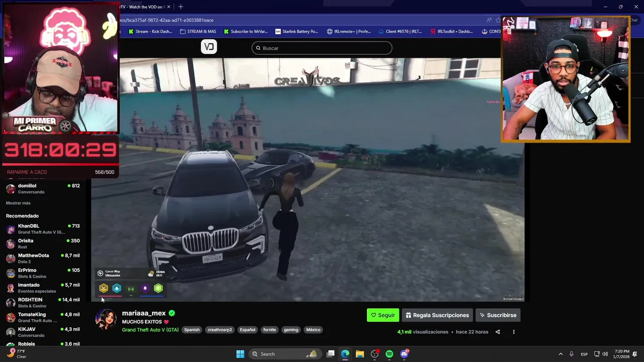644x362 pixels.
Task: Open the 7:20 PM clock and date
Action: tap(621, 354)
